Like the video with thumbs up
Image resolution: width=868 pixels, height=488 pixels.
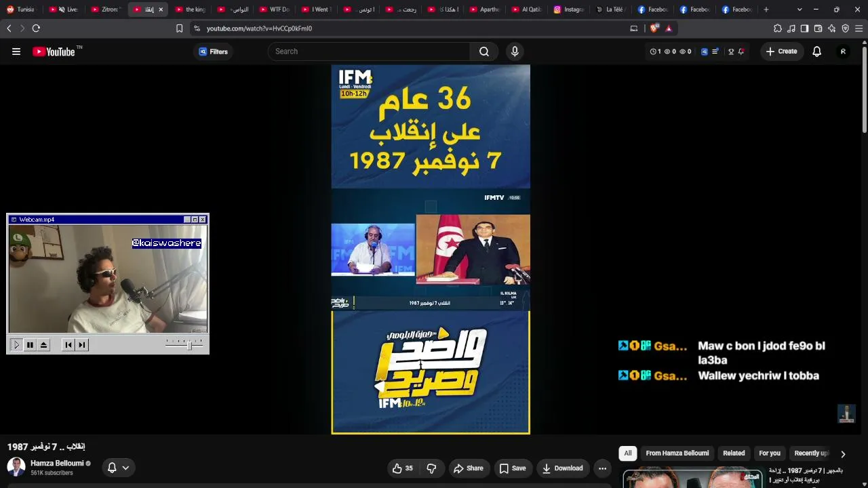[x=402, y=468]
